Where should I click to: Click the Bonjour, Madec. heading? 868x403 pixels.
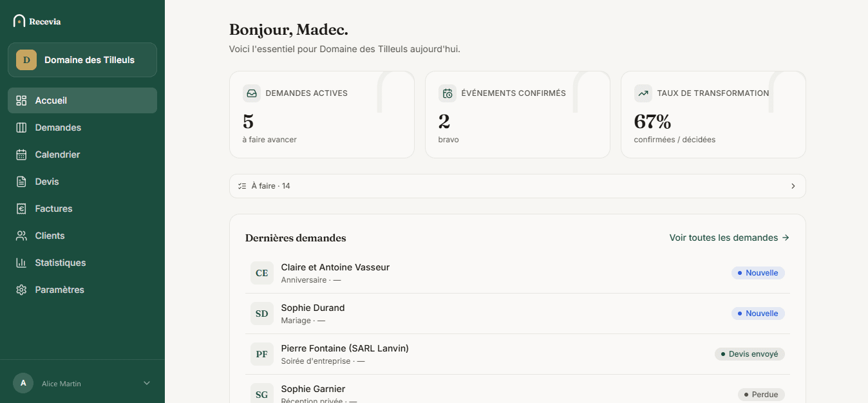click(288, 30)
